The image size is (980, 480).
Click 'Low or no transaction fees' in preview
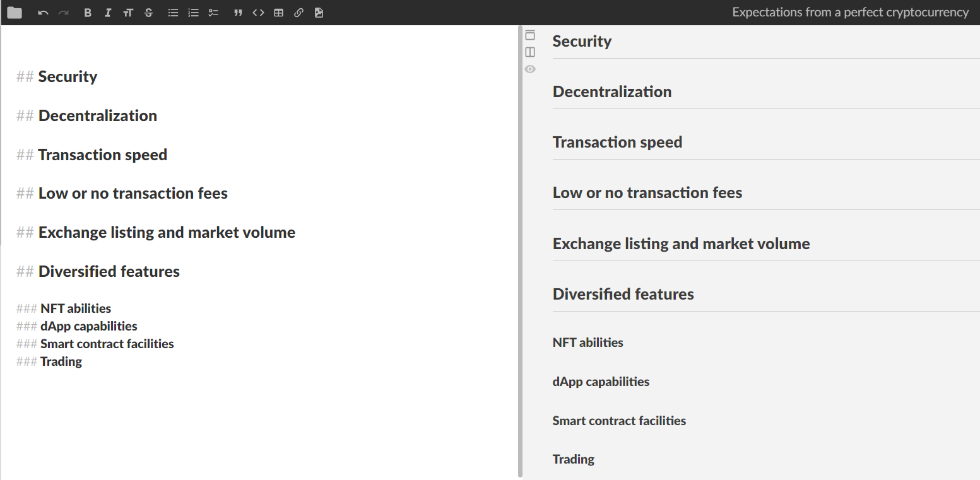pyautogui.click(x=647, y=192)
